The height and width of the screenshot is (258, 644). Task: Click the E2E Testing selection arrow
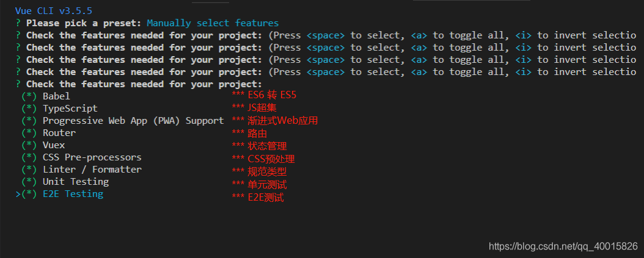(x=18, y=194)
